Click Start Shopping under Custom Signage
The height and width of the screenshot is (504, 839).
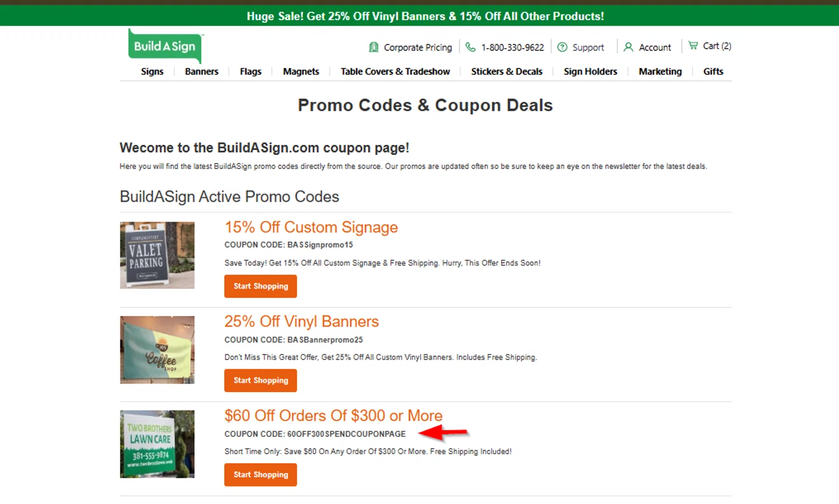261,286
